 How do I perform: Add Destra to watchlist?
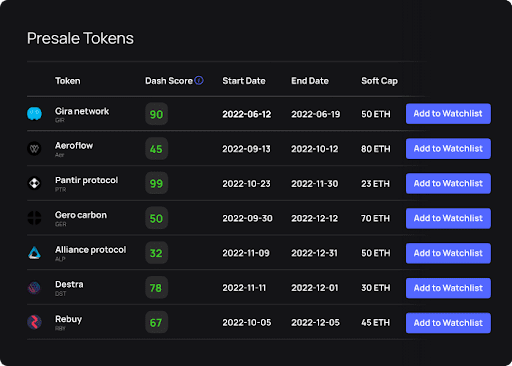point(448,288)
